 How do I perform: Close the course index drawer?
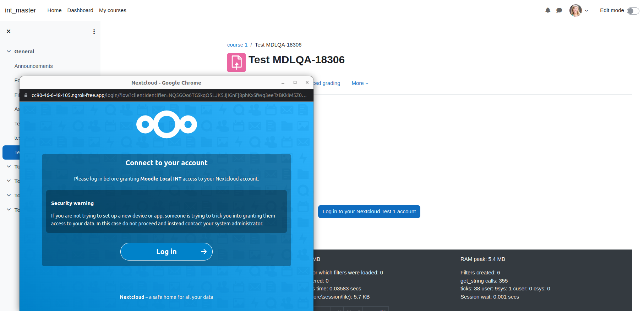pyautogui.click(x=9, y=31)
